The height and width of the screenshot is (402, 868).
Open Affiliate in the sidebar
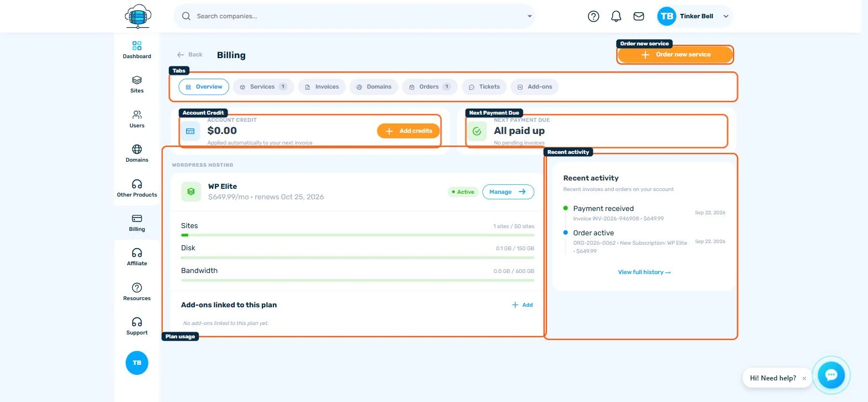137,257
